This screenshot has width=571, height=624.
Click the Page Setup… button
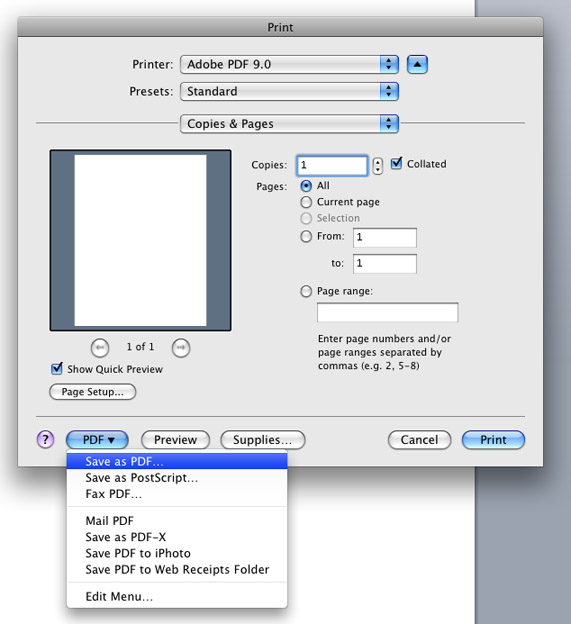pos(93,392)
